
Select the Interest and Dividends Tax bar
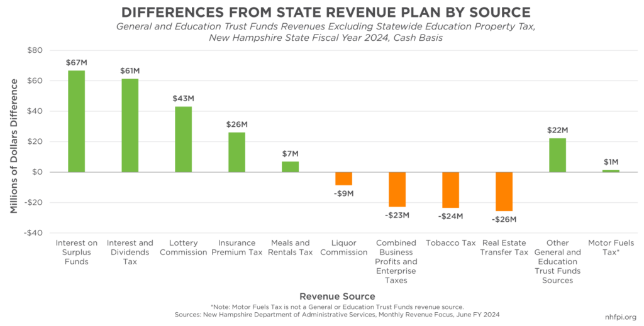point(130,125)
